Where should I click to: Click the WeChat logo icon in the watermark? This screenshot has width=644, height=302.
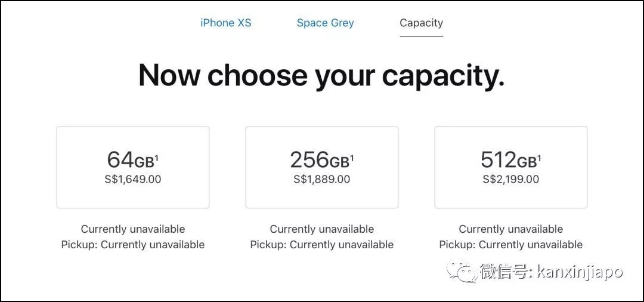click(x=463, y=272)
